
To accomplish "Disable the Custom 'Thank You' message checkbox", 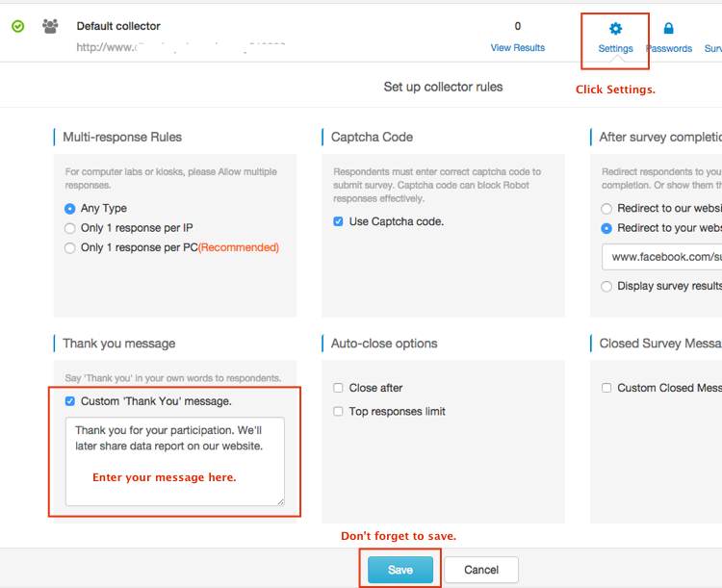I will (x=70, y=401).
